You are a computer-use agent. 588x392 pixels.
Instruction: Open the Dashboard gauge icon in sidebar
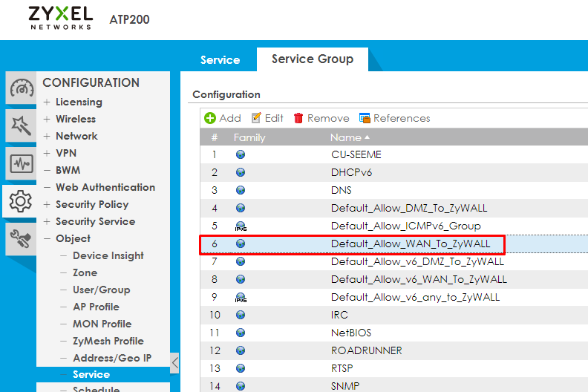click(x=22, y=88)
